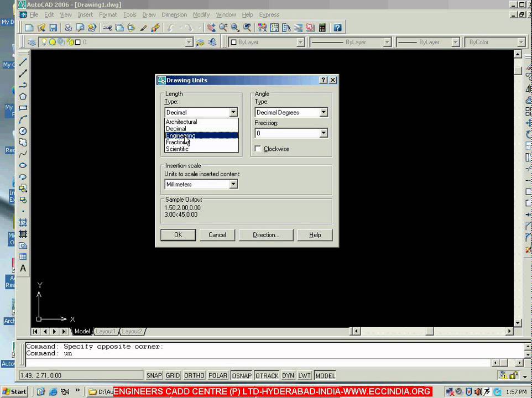
Task: Switch to the Layout1 tab
Action: [x=106, y=331]
